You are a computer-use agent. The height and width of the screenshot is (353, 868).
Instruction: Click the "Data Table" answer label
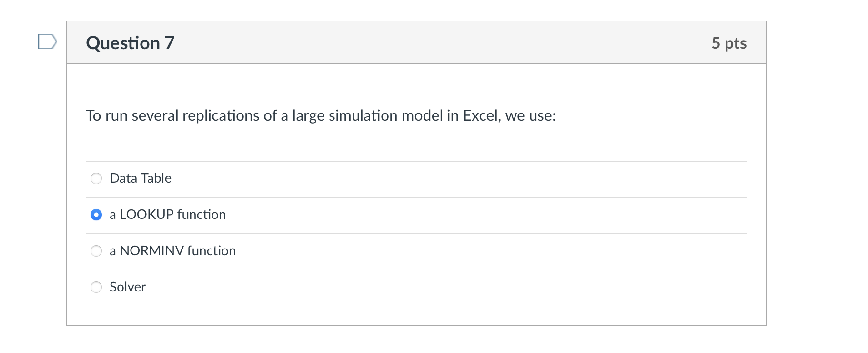(141, 178)
